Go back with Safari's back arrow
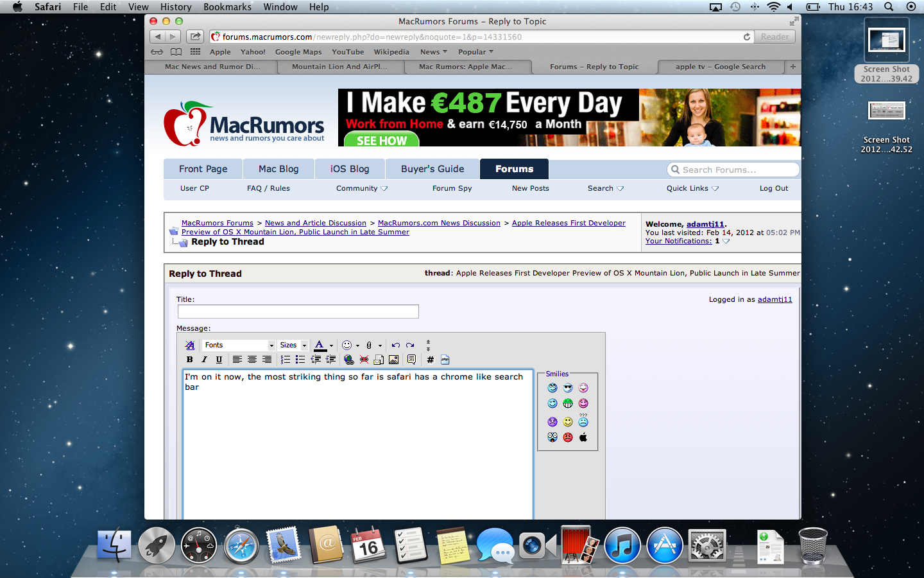 [158, 37]
